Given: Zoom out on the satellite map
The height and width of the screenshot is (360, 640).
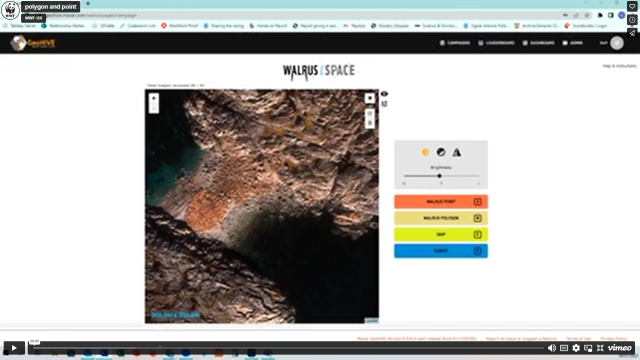Looking at the screenshot, I should [154, 108].
